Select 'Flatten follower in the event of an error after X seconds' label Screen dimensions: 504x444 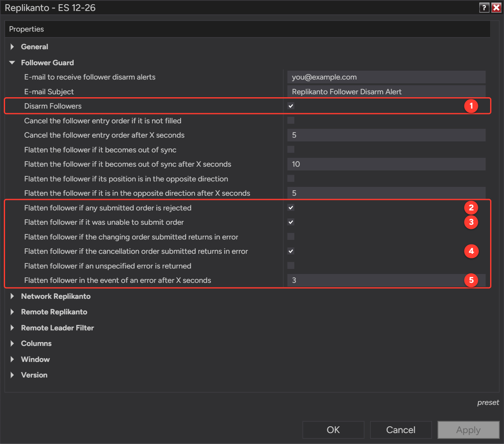(x=117, y=280)
